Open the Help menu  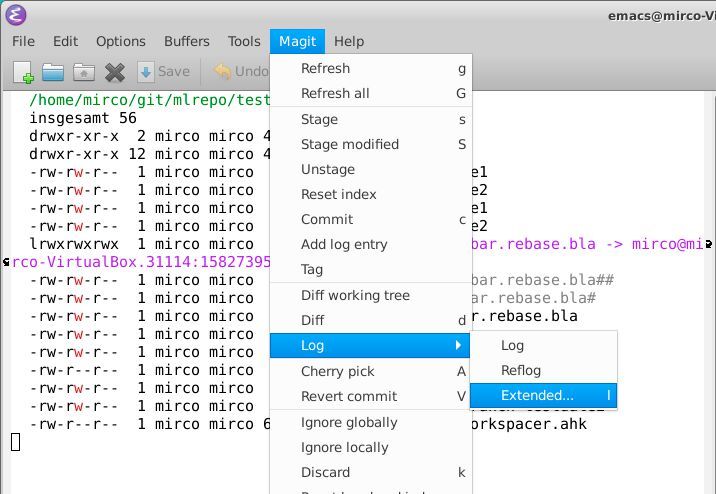(349, 41)
